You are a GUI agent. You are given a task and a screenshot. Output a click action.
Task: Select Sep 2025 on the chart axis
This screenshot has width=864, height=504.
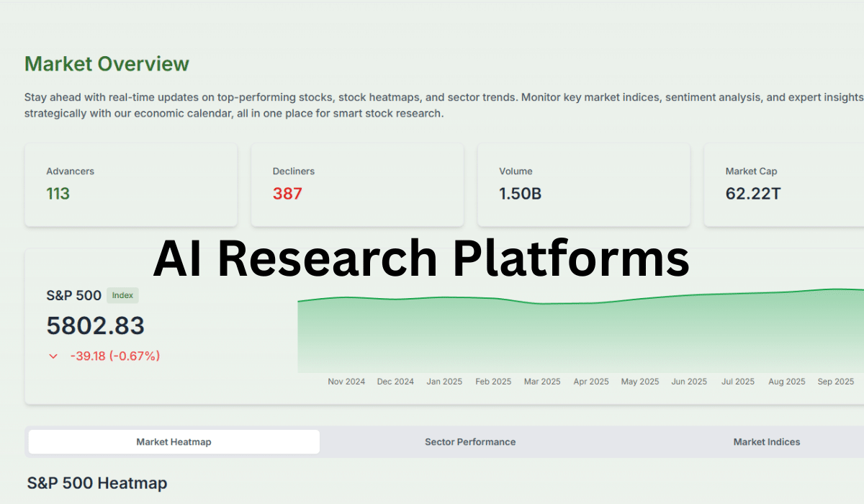[x=835, y=382]
